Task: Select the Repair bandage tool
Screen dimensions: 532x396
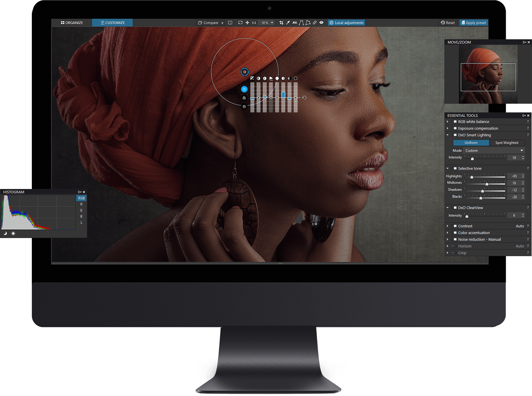Action: coord(314,23)
